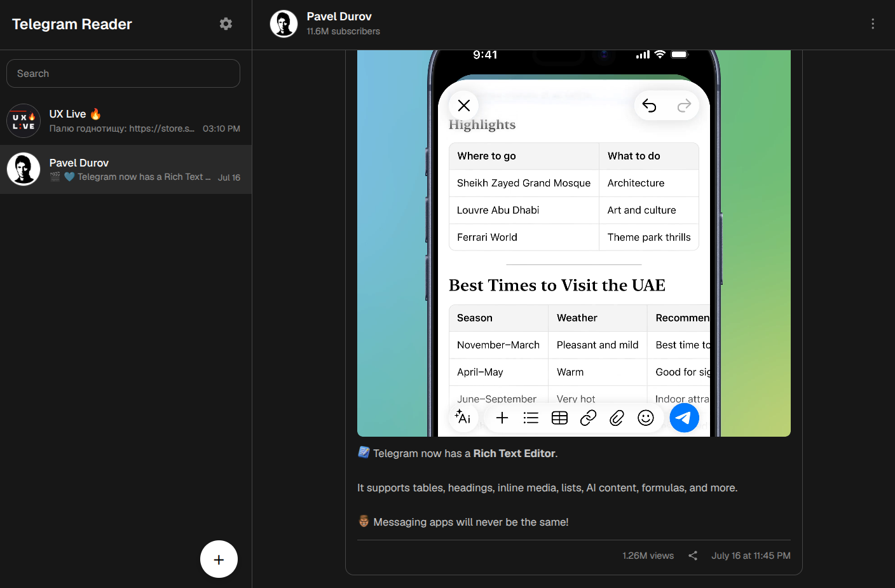Click the plus insert icon in the editor toolbar
This screenshot has width=895, height=588.
(x=502, y=418)
